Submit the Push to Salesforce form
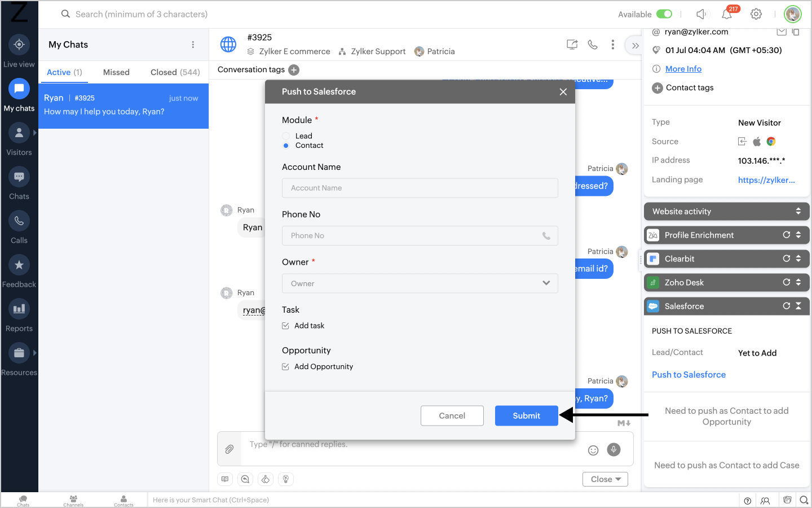This screenshot has width=812, height=508. (x=527, y=415)
